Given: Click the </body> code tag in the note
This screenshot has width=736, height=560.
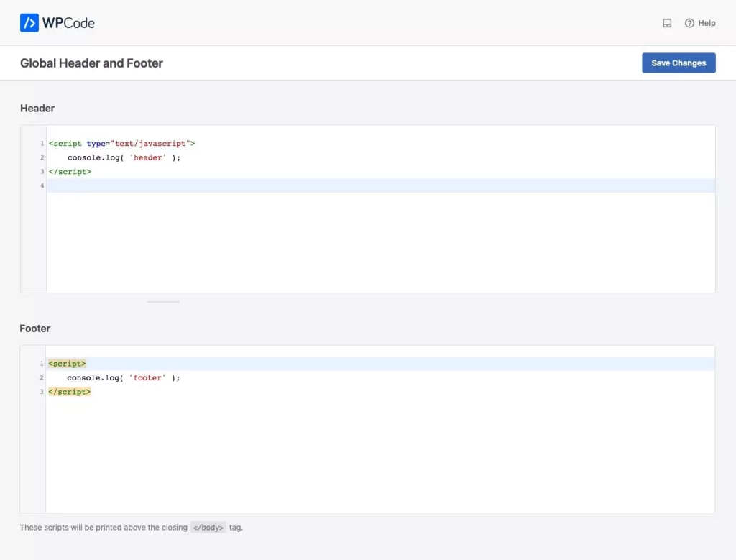Looking at the screenshot, I should [x=208, y=528].
